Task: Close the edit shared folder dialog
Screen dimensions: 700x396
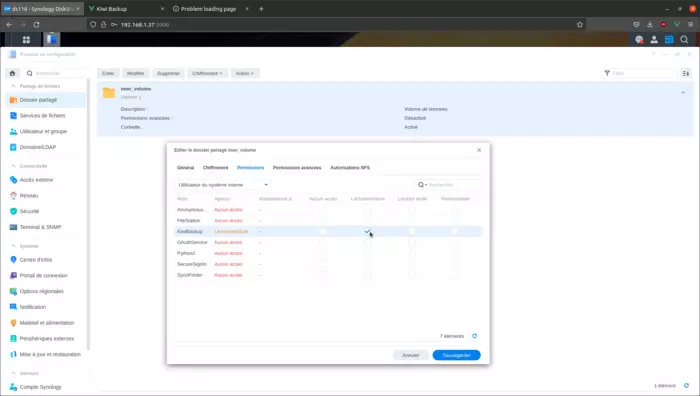Action: coord(479,150)
